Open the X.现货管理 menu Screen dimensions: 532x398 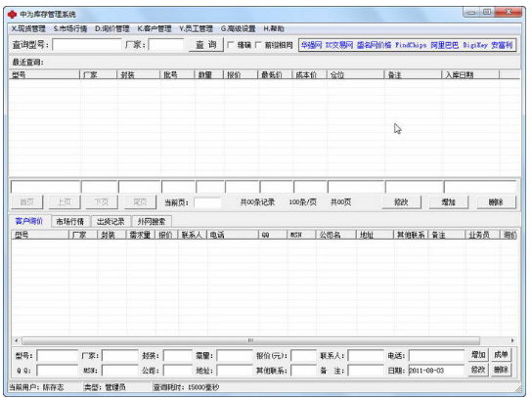[28, 28]
